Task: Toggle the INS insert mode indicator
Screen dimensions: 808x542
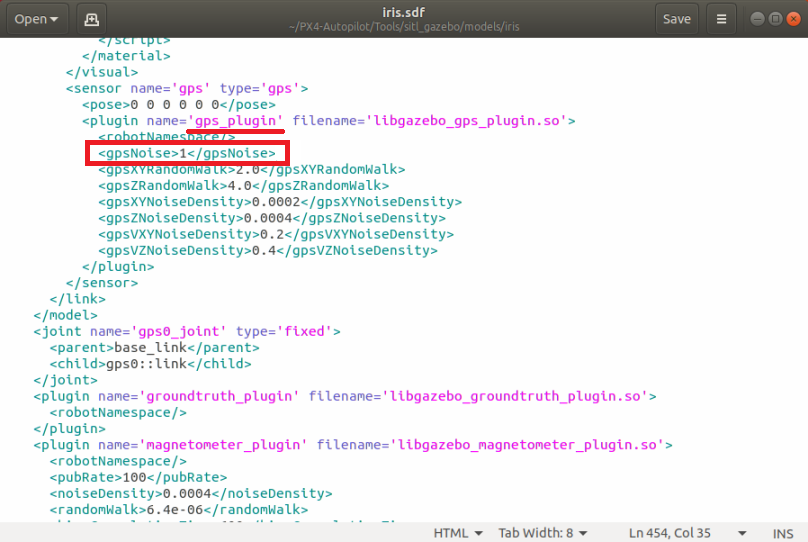Action: (x=783, y=533)
